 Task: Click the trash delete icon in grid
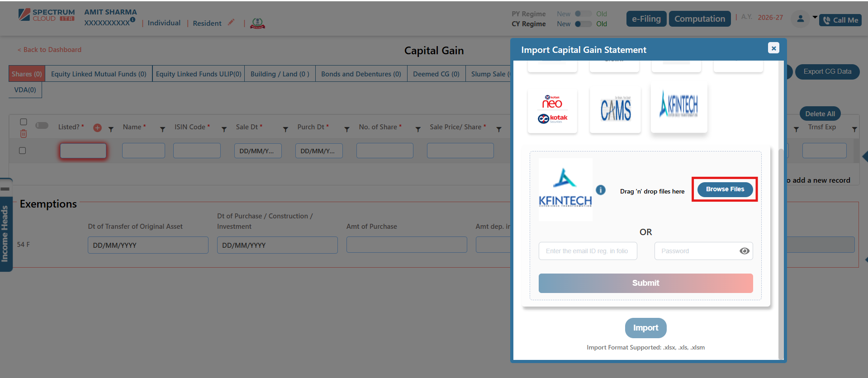[24, 134]
